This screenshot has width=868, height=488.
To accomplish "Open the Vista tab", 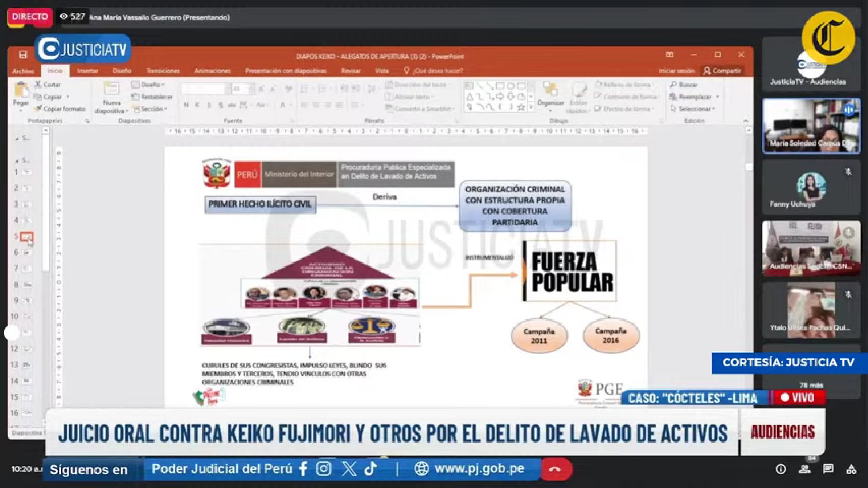I will click(382, 71).
